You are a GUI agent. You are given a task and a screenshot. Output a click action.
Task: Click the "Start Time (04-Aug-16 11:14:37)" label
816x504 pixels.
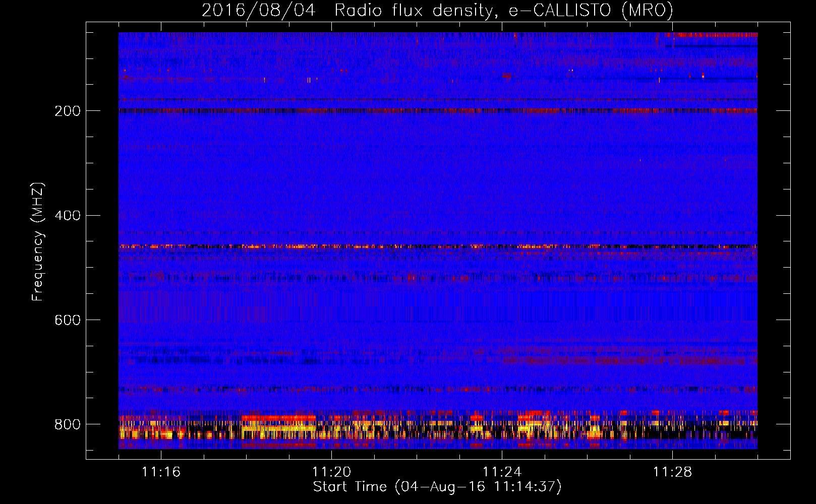coord(437,487)
